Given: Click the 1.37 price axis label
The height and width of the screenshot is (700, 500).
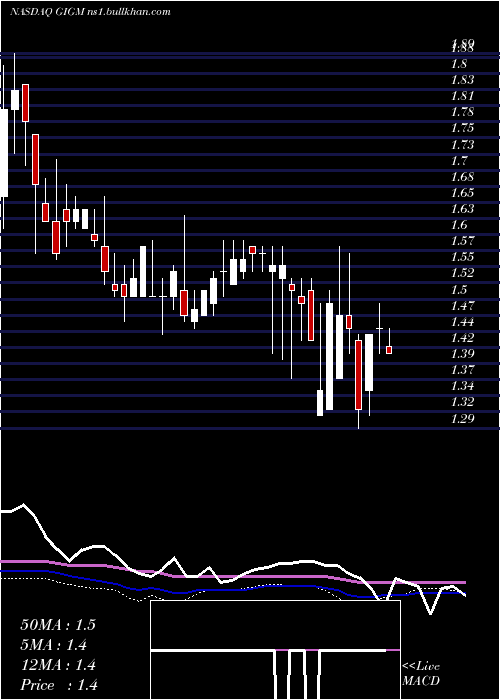Looking at the screenshot, I should 462,370.
